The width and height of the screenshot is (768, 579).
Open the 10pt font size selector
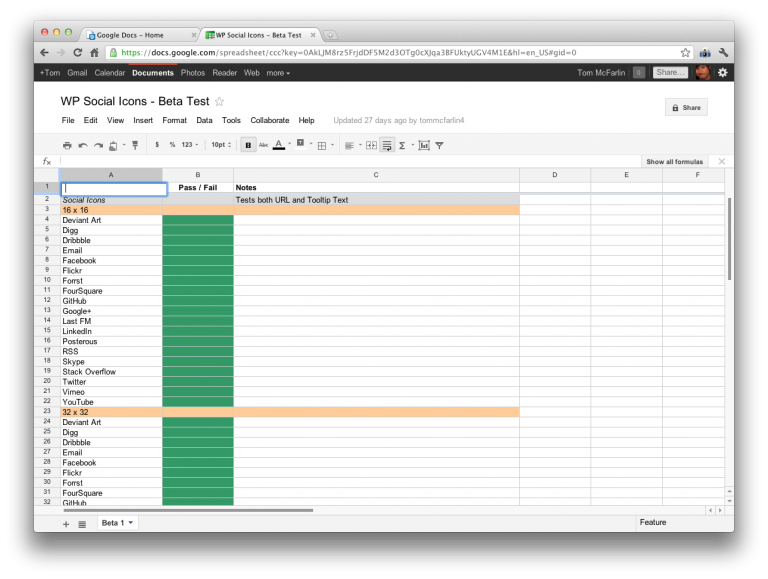pos(221,145)
